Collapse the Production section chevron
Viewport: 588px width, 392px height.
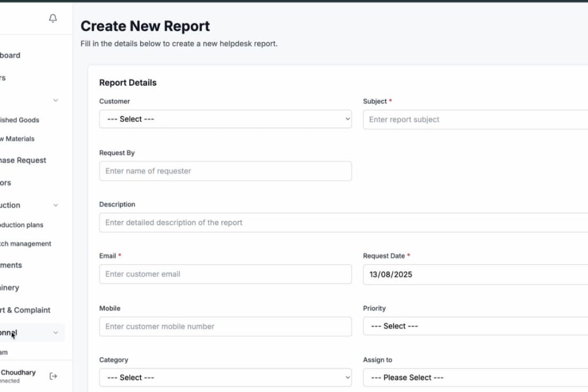click(55, 205)
